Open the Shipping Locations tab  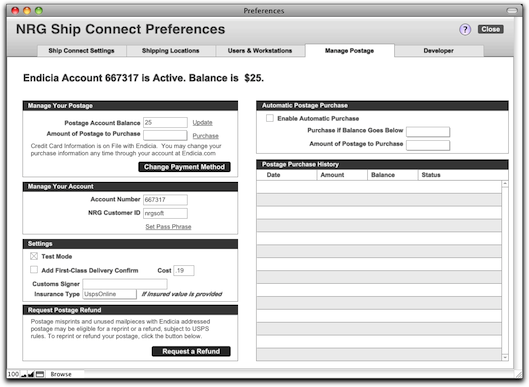[170, 51]
